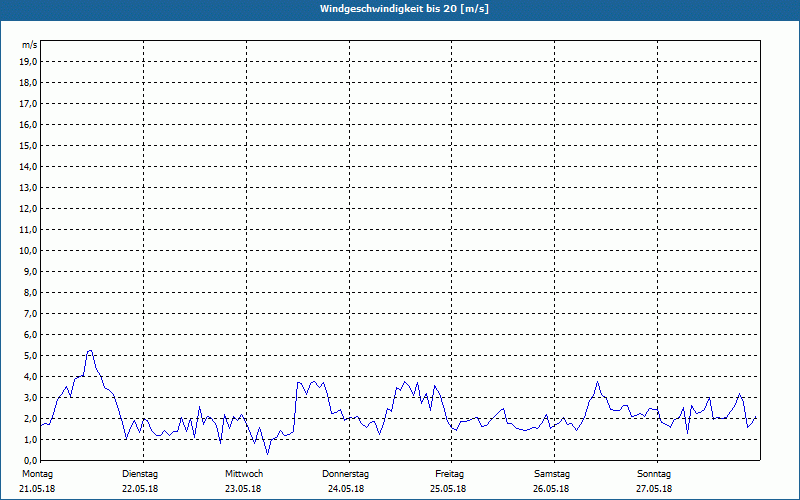Screen dimensions: 800x500
Task: Select the 9,0 y-axis label
Action: coord(30,271)
